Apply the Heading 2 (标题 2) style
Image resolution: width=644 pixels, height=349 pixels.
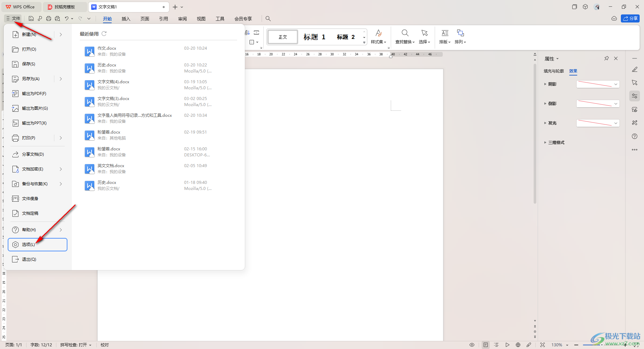pos(346,37)
